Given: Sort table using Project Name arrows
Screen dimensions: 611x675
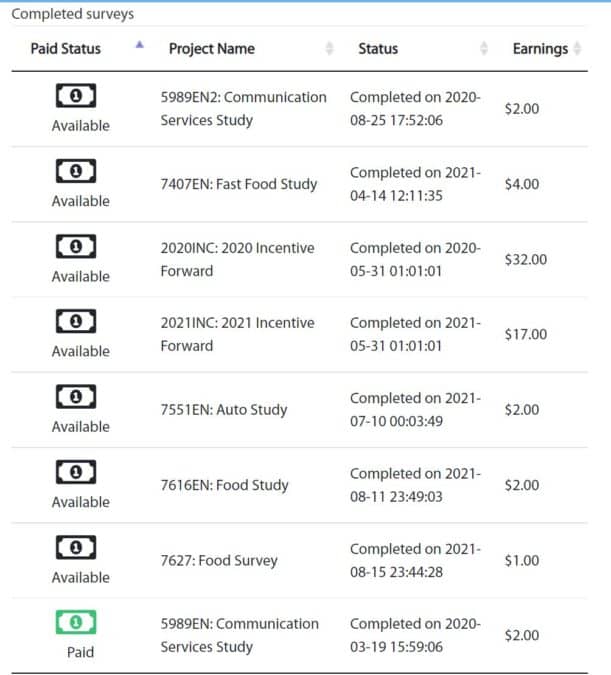Looking at the screenshot, I should coord(329,48).
